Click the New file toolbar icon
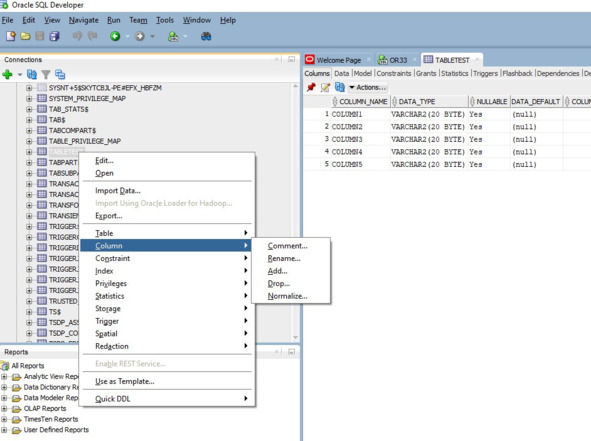Image resolution: width=591 pixels, height=441 pixels. tap(11, 36)
